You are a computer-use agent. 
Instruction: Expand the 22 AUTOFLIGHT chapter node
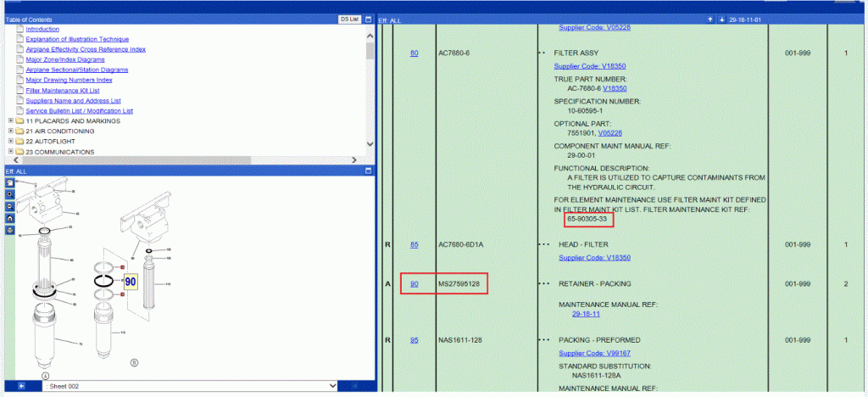point(10,142)
